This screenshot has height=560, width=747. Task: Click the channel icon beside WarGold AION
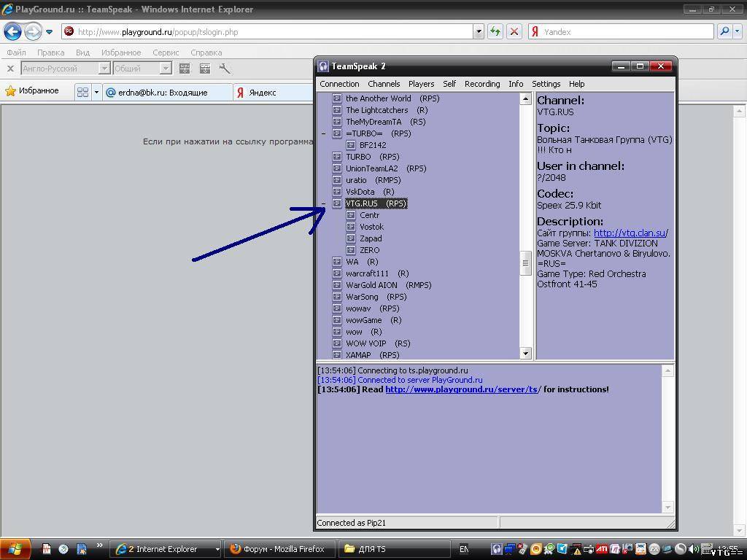[x=337, y=285]
